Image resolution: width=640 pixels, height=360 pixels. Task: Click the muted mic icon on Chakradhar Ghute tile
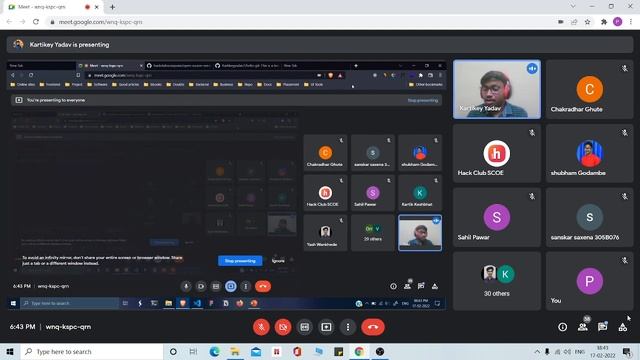624,69
